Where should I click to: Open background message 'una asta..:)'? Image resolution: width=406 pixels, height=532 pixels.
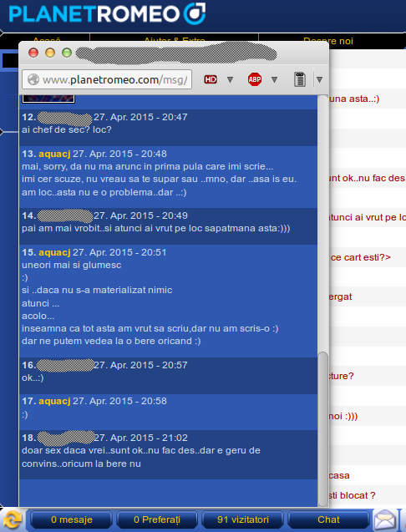[354, 99]
